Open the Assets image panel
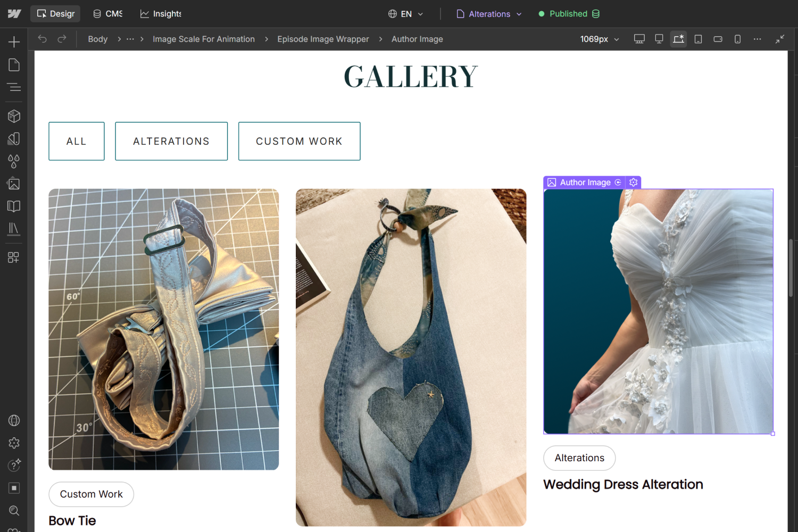Viewport: 798px width, 532px height. (x=14, y=184)
